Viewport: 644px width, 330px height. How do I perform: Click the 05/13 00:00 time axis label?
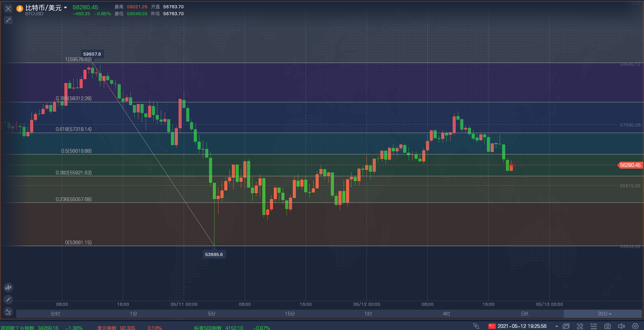550,304
